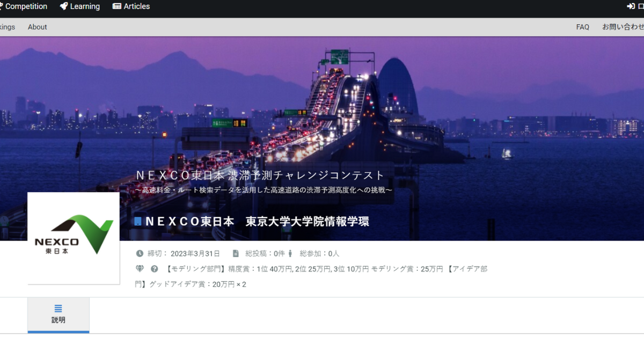This screenshot has height=338, width=644.
Task: Open the Competition menu item
Action: (24, 6)
